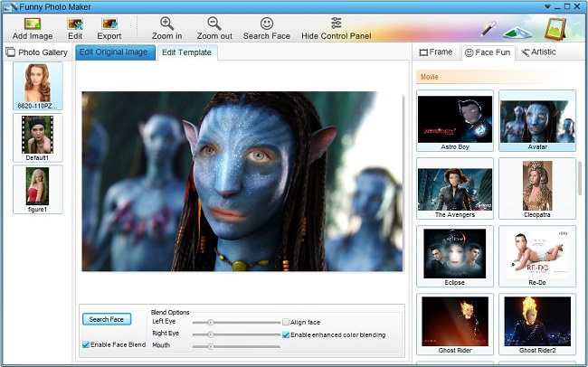Switch to Edit Original Image tab

click(115, 52)
